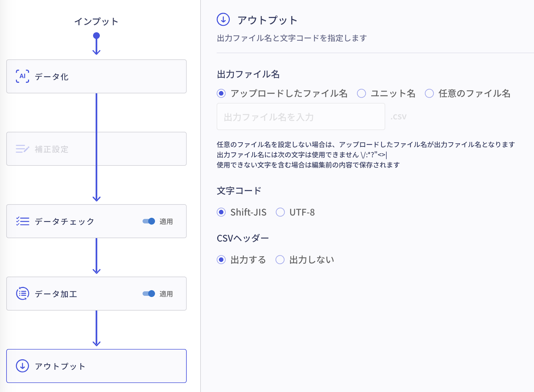The height and width of the screenshot is (392, 534).
Task: Select 任意のファイル名 radio option
Action: pos(429,93)
